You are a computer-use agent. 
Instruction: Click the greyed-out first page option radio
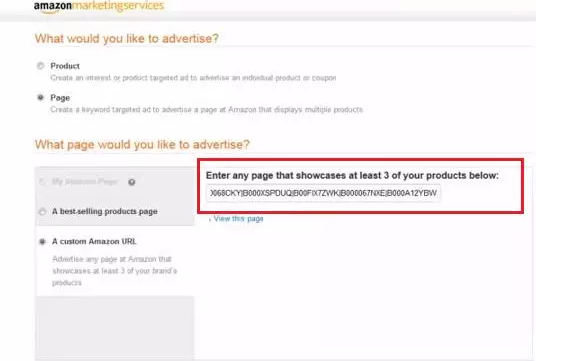pyautogui.click(x=42, y=182)
